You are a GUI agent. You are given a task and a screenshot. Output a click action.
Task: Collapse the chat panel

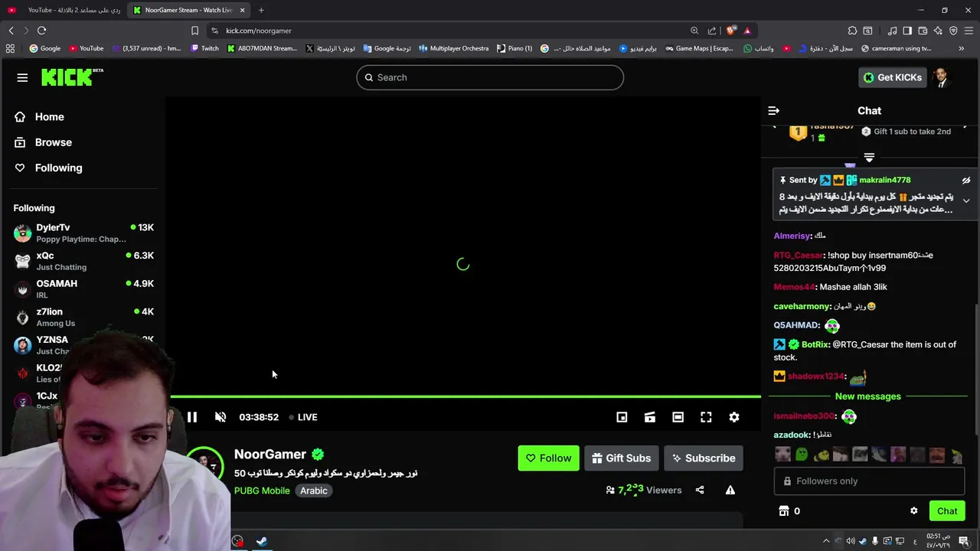click(x=774, y=111)
